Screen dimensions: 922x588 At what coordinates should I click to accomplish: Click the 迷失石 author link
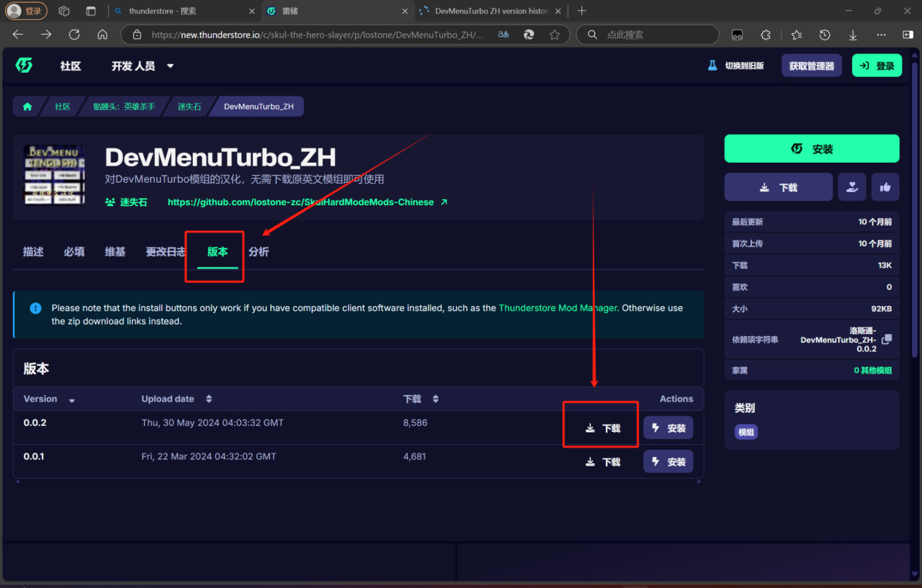coord(126,202)
